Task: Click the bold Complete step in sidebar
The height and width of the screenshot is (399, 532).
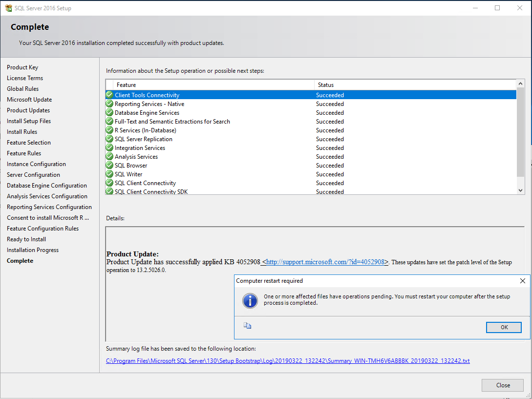Action: click(20, 261)
